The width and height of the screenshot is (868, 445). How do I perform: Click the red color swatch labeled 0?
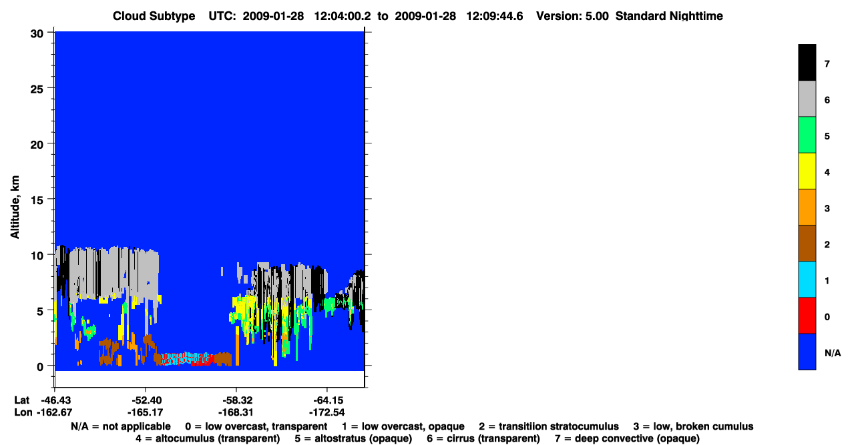[x=807, y=315]
